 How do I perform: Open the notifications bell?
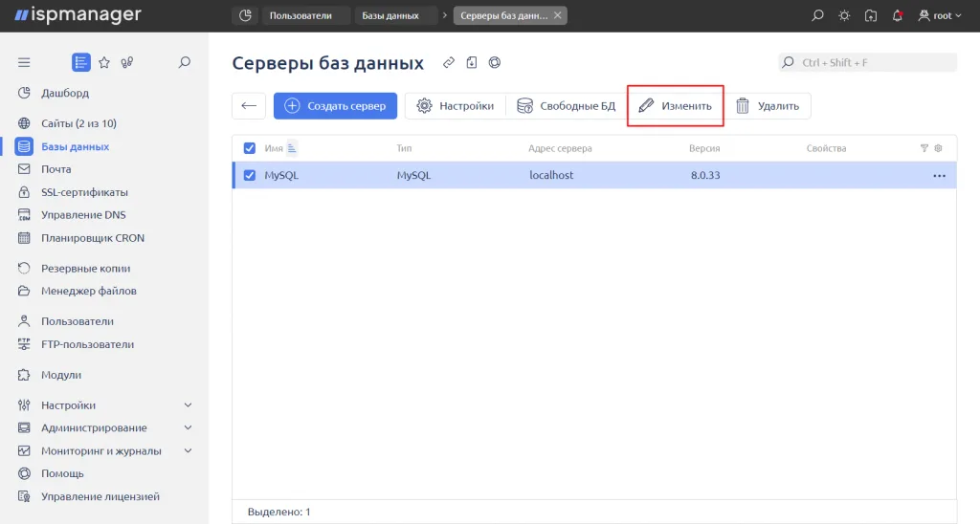898,15
